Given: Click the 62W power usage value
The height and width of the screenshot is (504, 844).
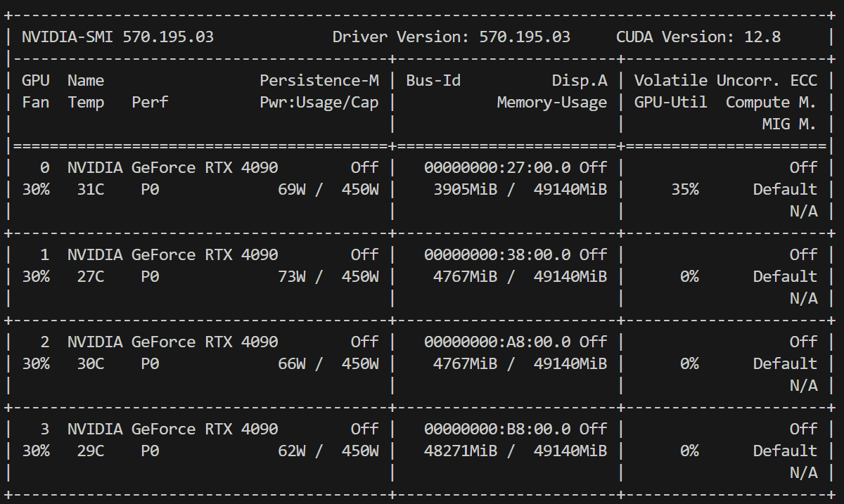Looking at the screenshot, I should [x=292, y=451].
